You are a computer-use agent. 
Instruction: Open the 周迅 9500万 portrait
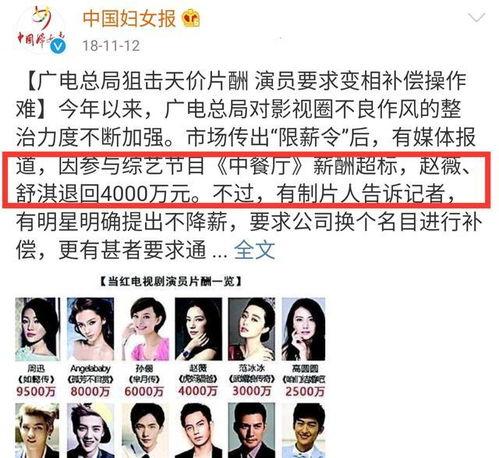(x=37, y=329)
